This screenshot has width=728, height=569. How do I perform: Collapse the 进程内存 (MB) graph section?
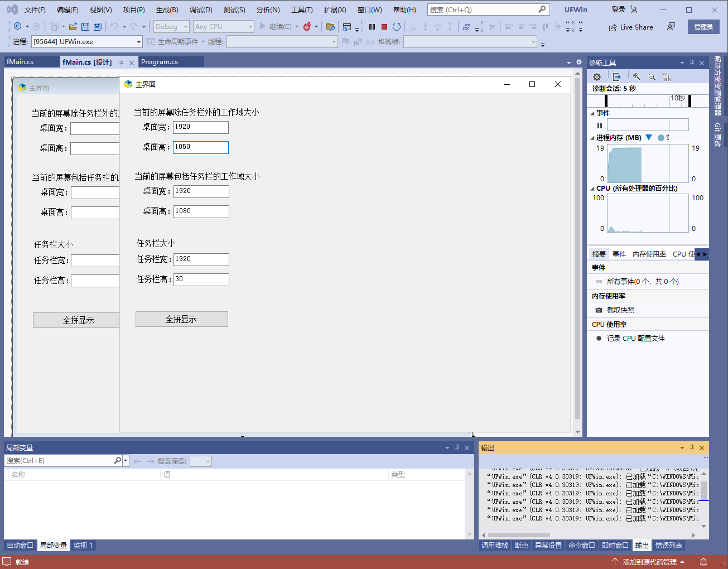[x=592, y=138]
